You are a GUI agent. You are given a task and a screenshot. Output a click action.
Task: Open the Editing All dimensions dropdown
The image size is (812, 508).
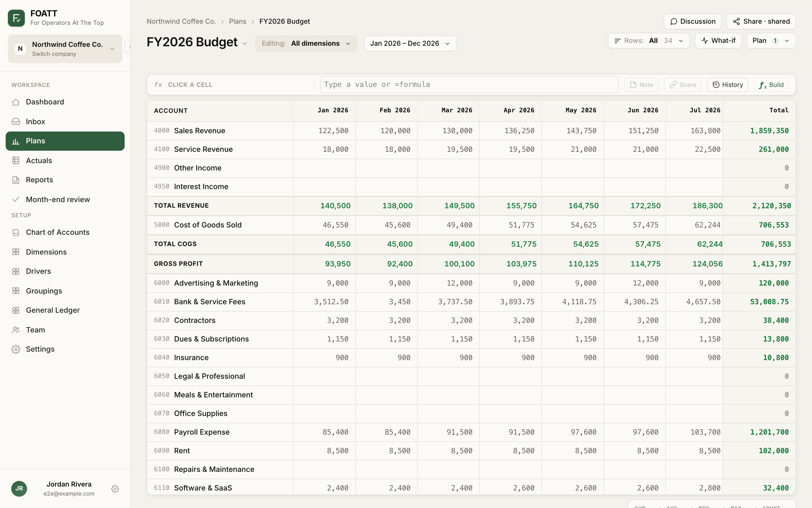click(x=306, y=44)
